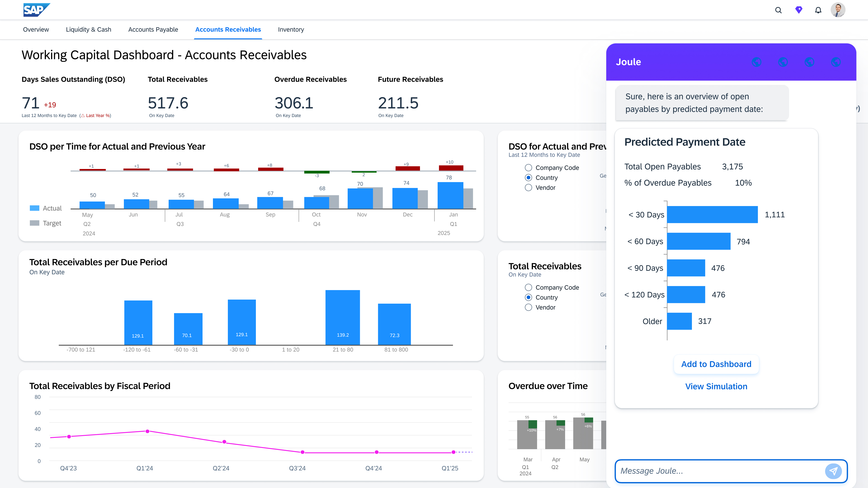The height and width of the screenshot is (488, 868).
Task: Click the leftmost globe icon in Joule header
Action: pyautogui.click(x=757, y=62)
